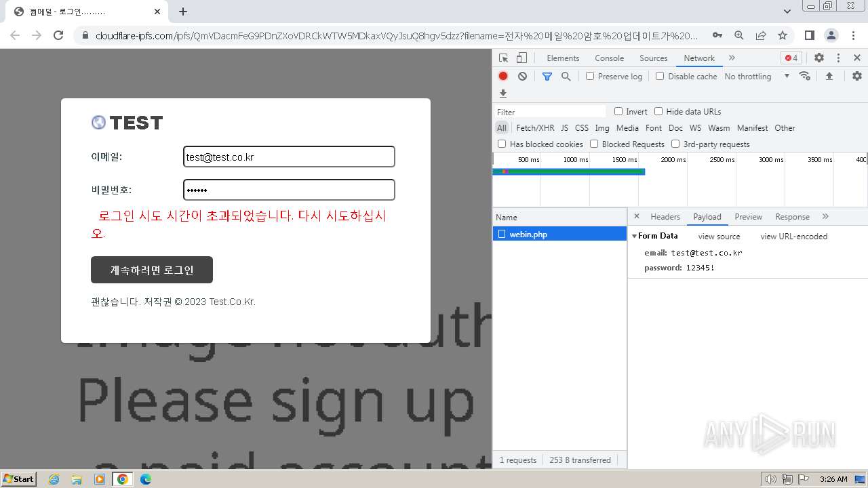This screenshot has width=868, height=488.
Task: Open Microsoft Edge from taskbar
Action: tap(145, 479)
